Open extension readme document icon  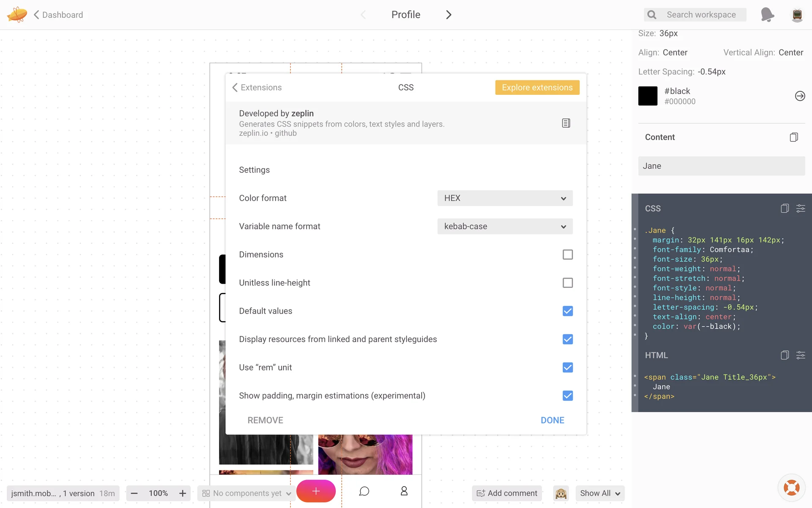point(566,123)
